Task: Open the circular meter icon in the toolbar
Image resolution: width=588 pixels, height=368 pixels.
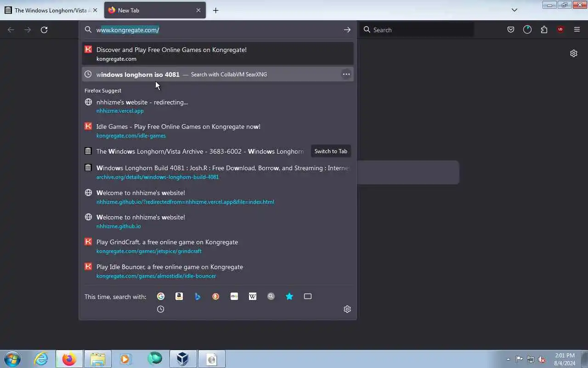Action: pyautogui.click(x=527, y=30)
